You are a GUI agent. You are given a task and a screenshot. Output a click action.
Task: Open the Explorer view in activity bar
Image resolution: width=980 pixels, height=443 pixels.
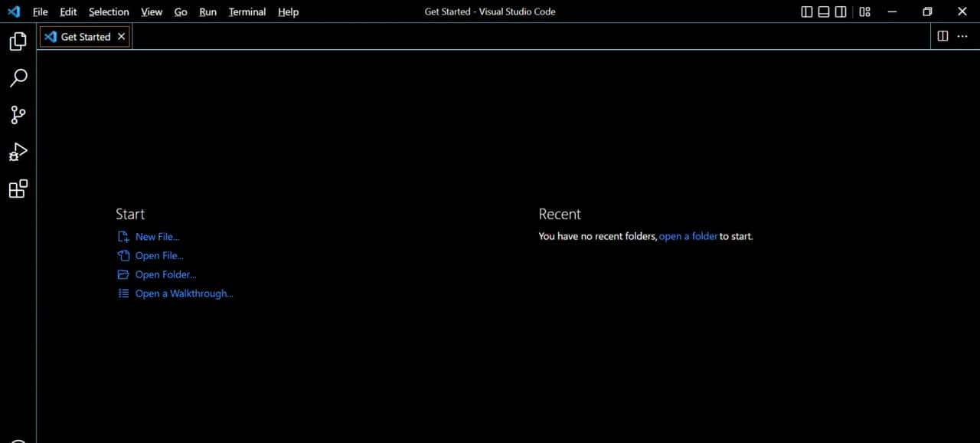[x=18, y=41]
